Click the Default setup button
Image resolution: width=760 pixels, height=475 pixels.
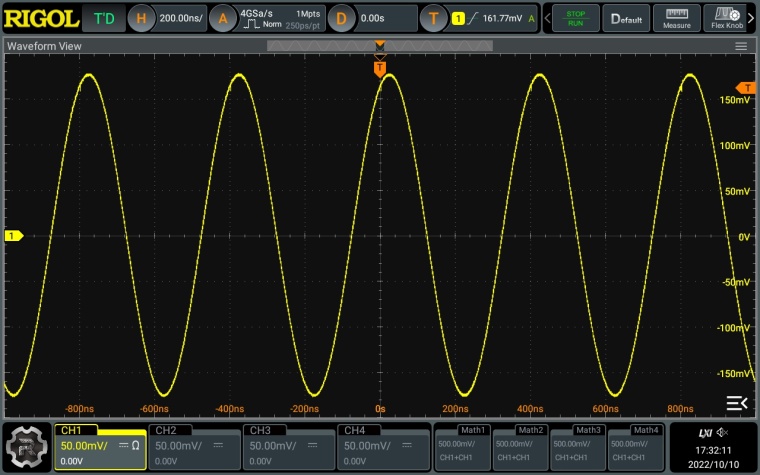coord(628,18)
